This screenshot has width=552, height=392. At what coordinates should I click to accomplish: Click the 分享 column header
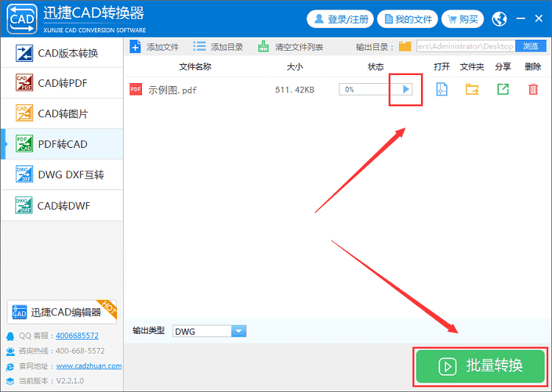pyautogui.click(x=503, y=67)
